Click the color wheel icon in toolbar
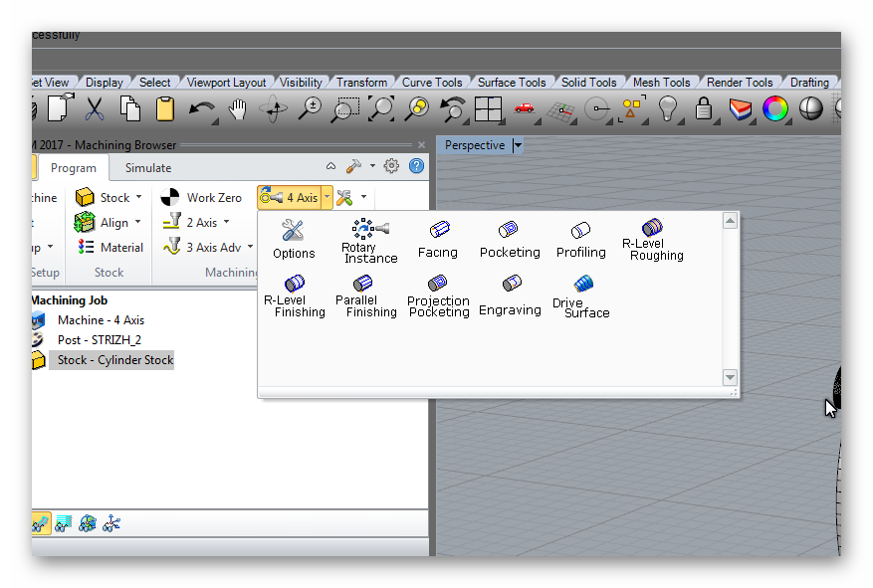 (x=774, y=108)
